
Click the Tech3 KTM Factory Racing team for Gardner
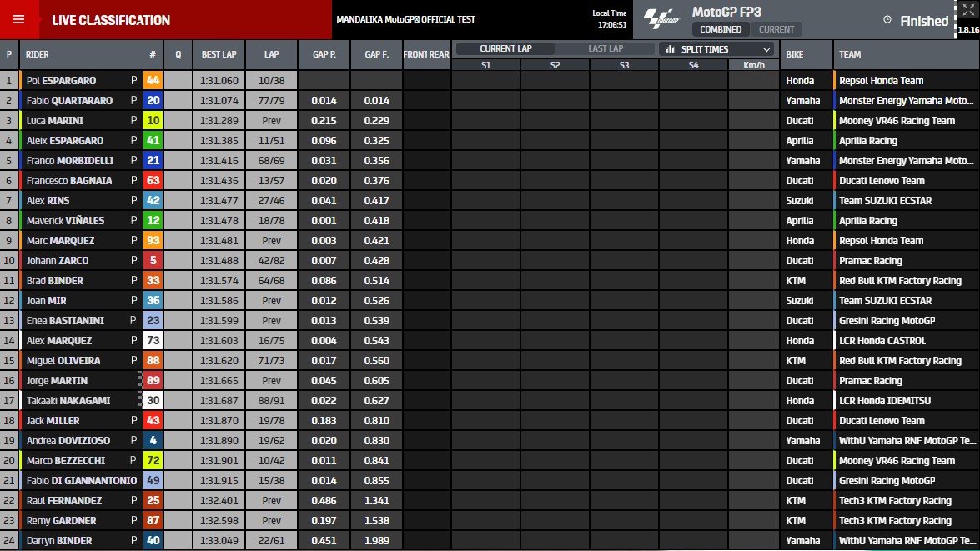(x=895, y=520)
